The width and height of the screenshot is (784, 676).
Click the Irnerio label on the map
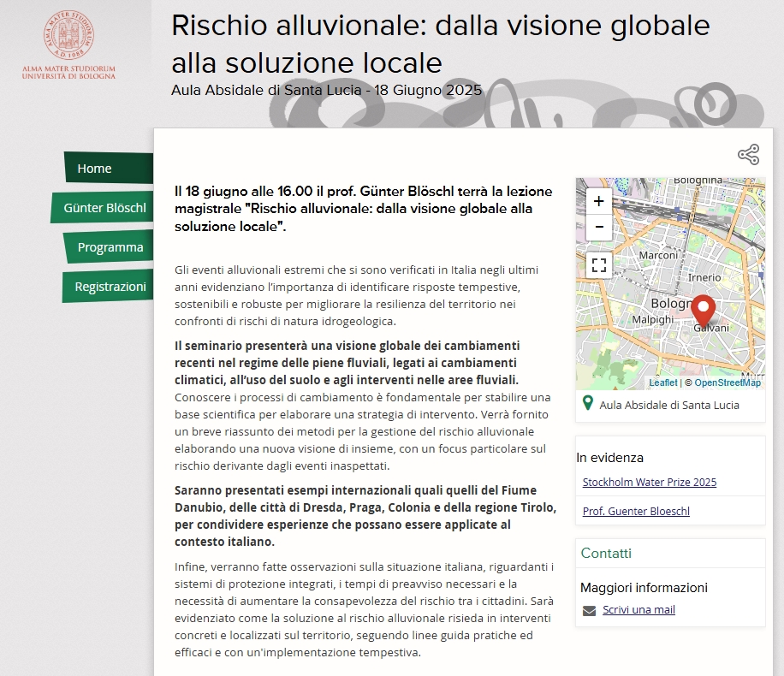pyautogui.click(x=704, y=277)
